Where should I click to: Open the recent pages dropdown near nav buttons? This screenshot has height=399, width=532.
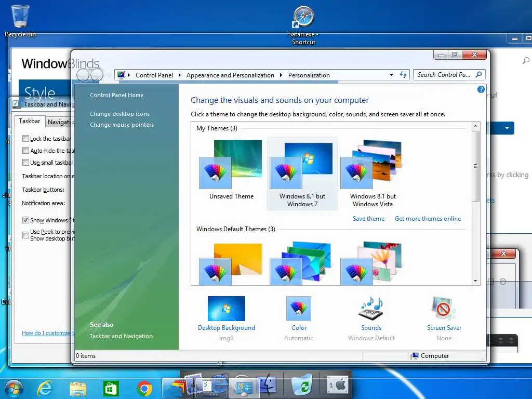click(109, 75)
